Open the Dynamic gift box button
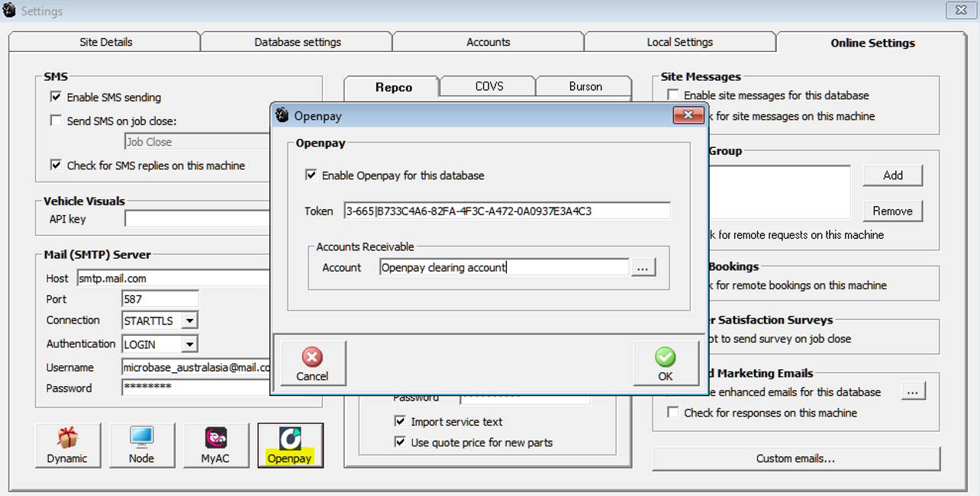 click(x=67, y=446)
